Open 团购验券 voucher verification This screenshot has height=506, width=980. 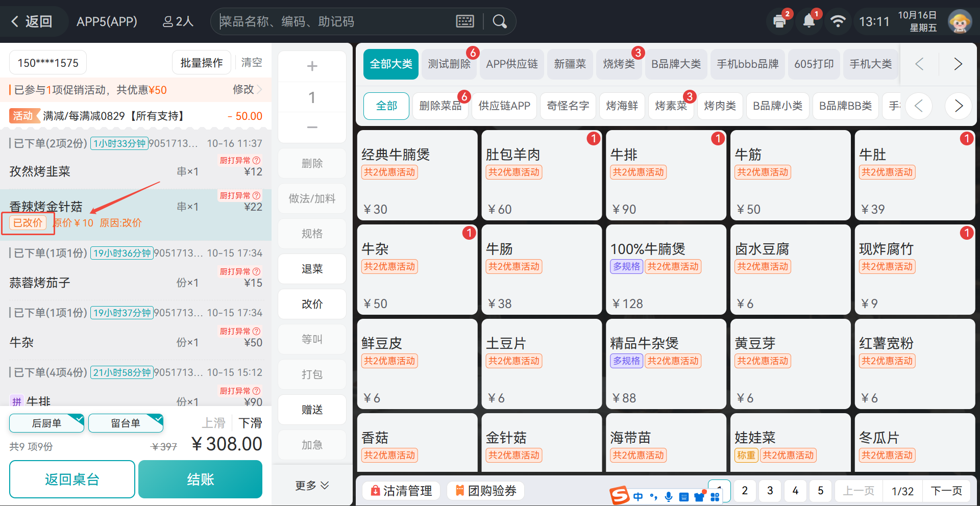point(486,491)
